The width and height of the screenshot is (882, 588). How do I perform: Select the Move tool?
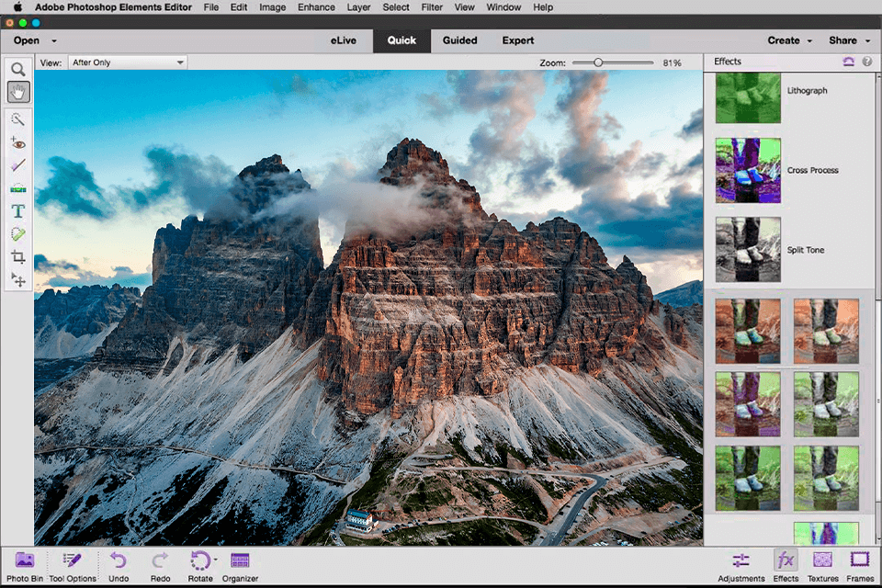click(x=18, y=279)
